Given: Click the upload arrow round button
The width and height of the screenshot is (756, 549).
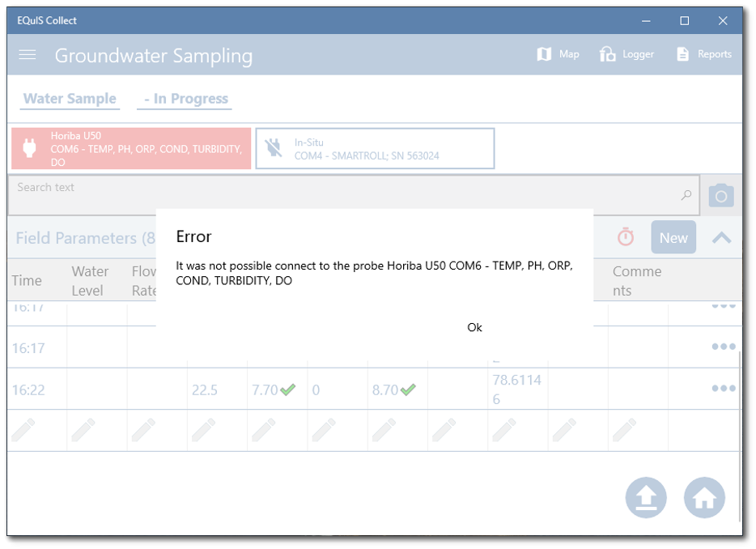Looking at the screenshot, I should (x=646, y=498).
